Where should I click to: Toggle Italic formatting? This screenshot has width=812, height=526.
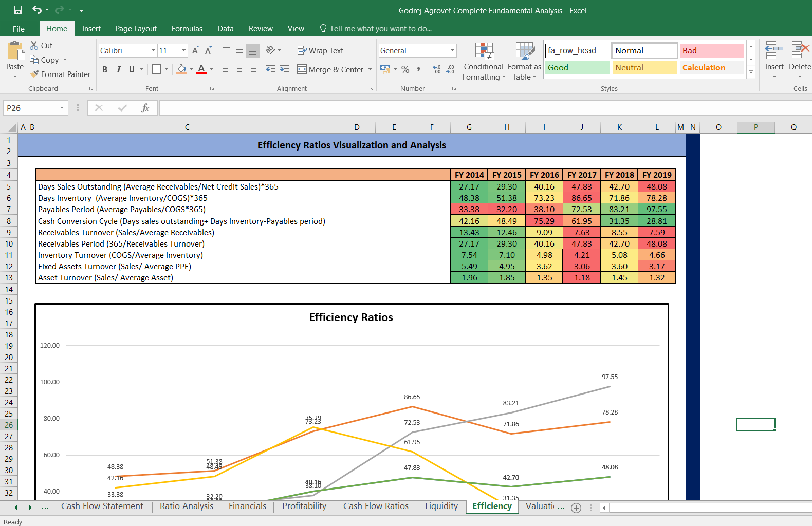[x=118, y=69]
